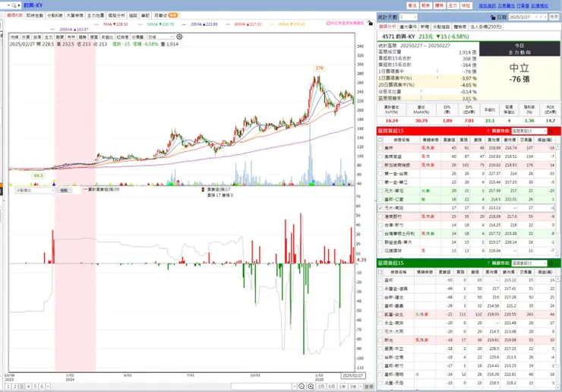Click the chart horizontal scrollbar at bottom

coord(261,386)
